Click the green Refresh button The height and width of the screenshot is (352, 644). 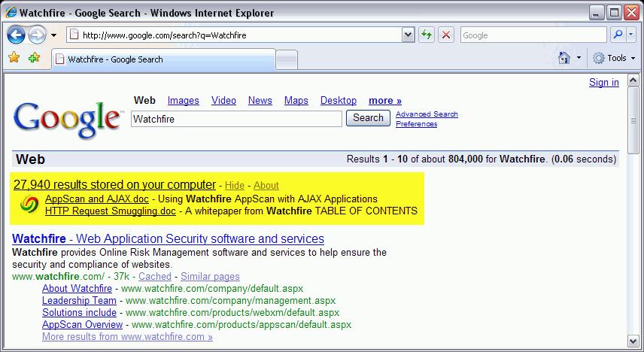427,35
